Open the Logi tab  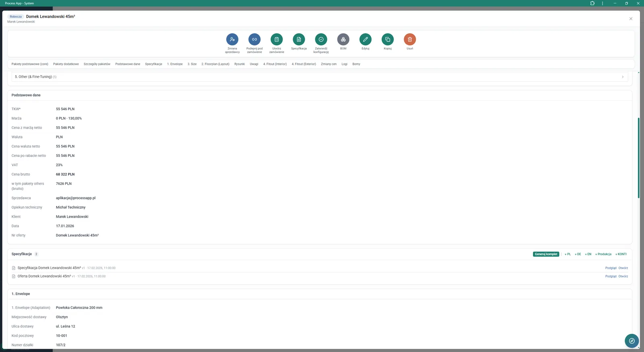coord(345,64)
